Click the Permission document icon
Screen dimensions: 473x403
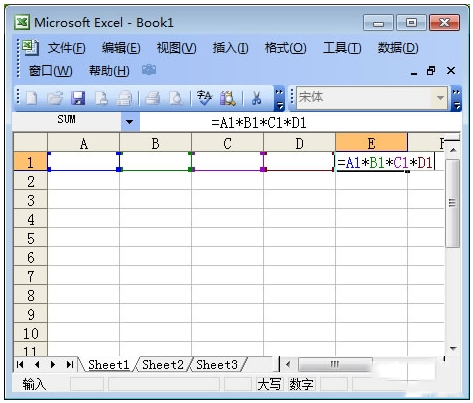(x=101, y=98)
